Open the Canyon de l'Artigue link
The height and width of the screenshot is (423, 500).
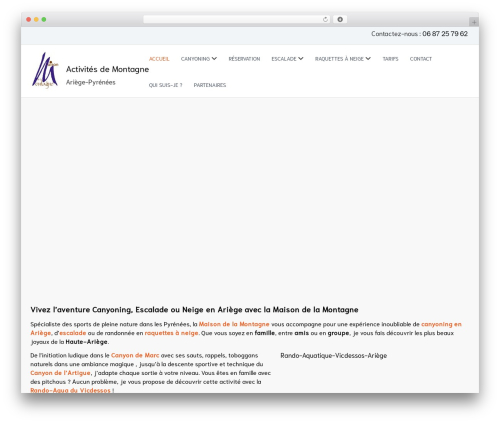pos(60,373)
